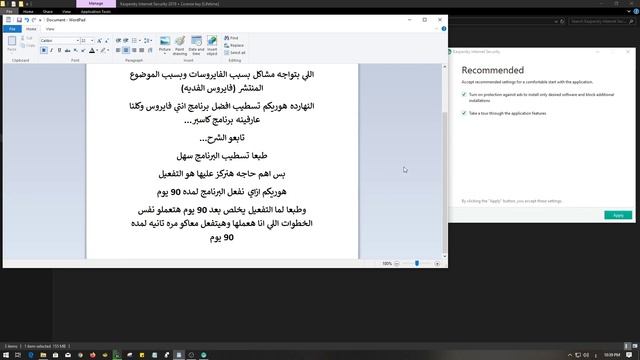Click Save icon in WordPad quick access toolbar
This screenshot has height=360, width=640.
19,20
